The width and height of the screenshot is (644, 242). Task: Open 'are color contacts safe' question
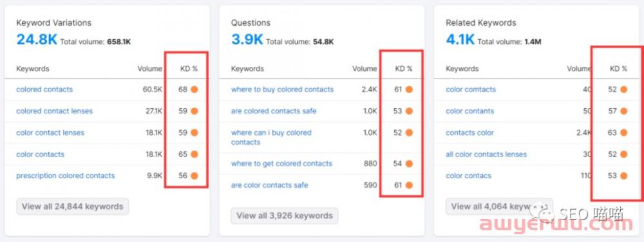tap(269, 185)
